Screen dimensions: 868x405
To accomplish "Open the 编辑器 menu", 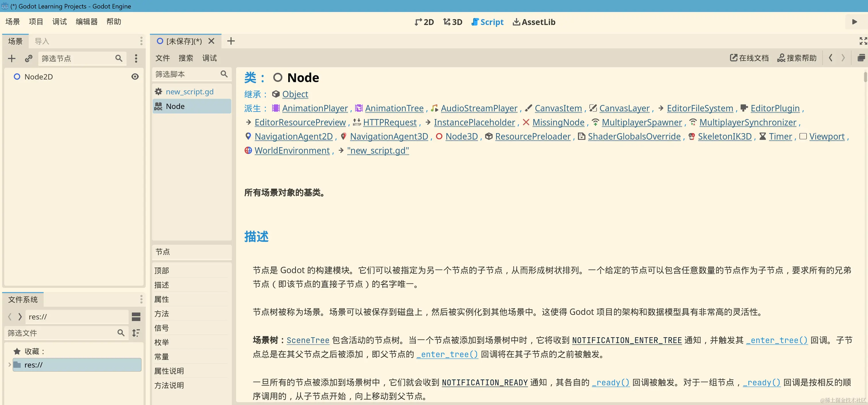I will [x=87, y=22].
